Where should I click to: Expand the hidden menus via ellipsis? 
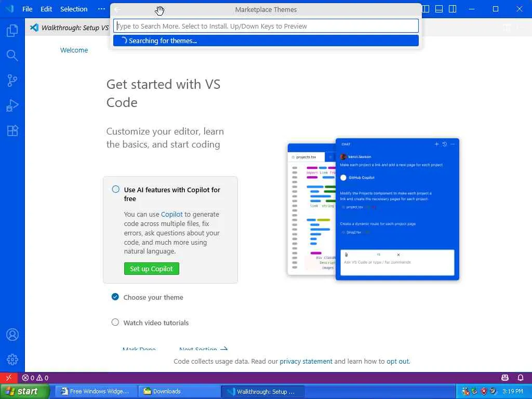click(101, 9)
